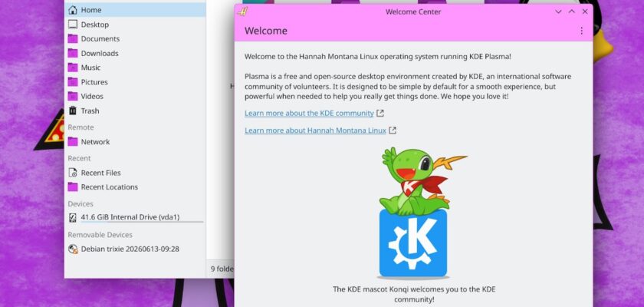Open the Music folder
This screenshot has height=307, width=644.
[x=135, y=68]
